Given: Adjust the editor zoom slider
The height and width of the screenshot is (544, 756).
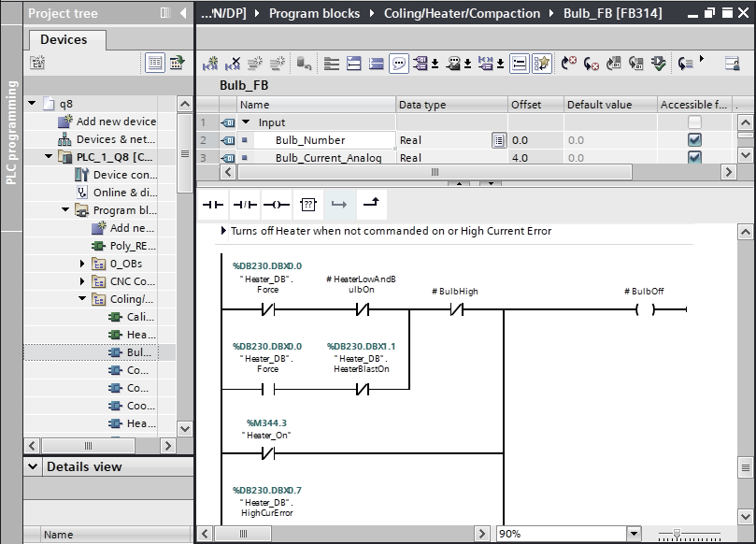Looking at the screenshot, I should (677, 534).
